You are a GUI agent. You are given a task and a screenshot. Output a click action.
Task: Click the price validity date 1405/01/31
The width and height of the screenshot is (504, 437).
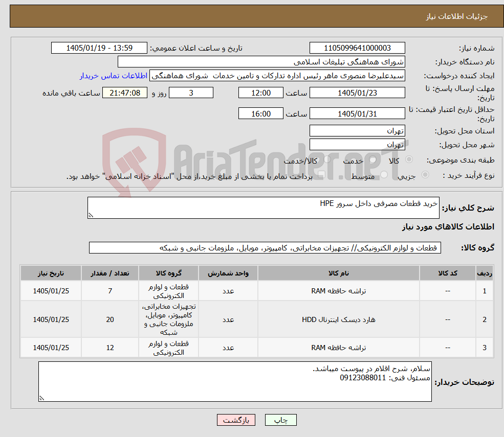(357, 113)
